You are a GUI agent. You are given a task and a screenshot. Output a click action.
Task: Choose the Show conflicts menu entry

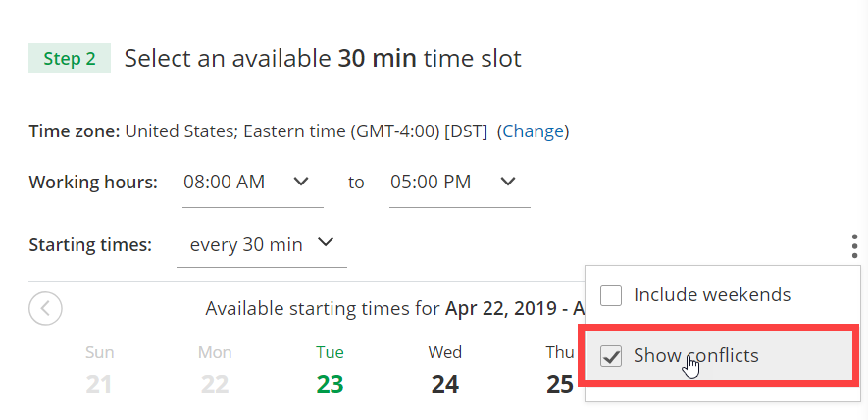(696, 355)
